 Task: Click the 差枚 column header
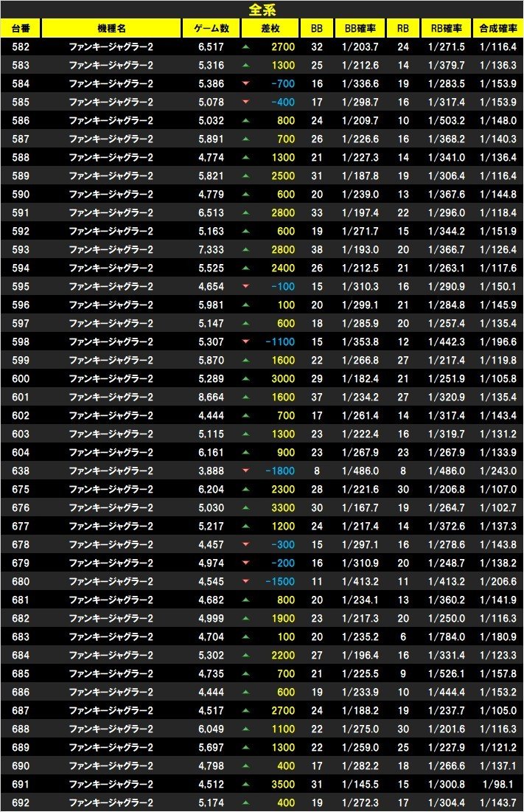point(270,29)
